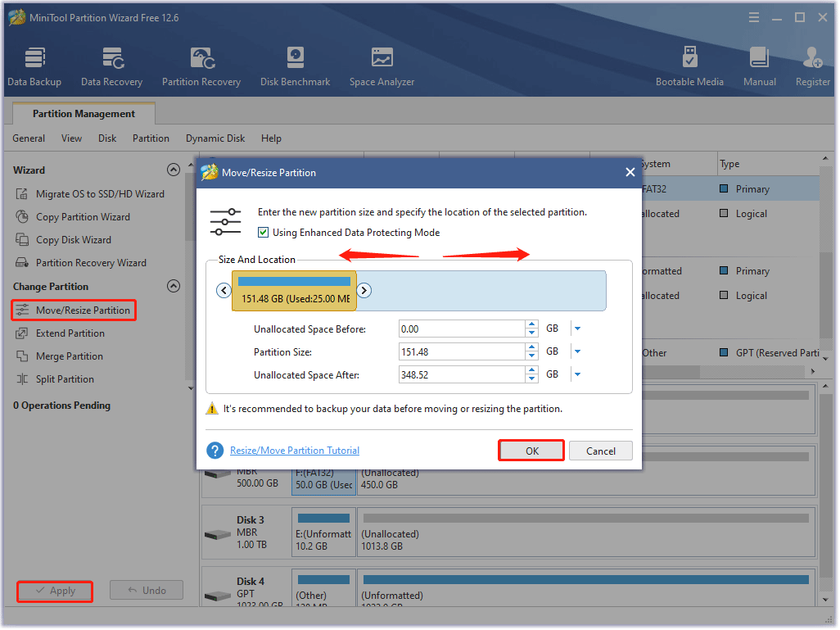Image resolution: width=840 pixels, height=630 pixels.
Task: Create Bootable Media
Action: pos(690,67)
